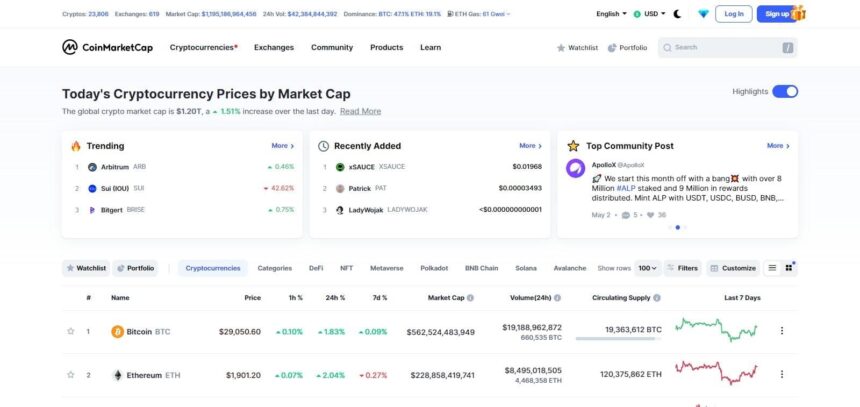This screenshot has height=407, width=860.
Task: Open Ethereum last 7 days chart
Action: (x=716, y=372)
